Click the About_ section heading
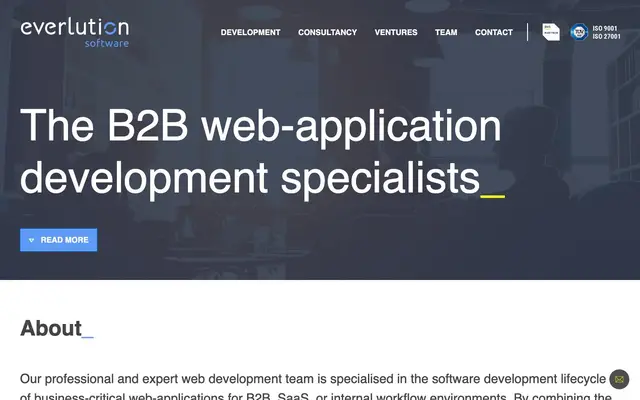The image size is (640, 400). (57, 328)
